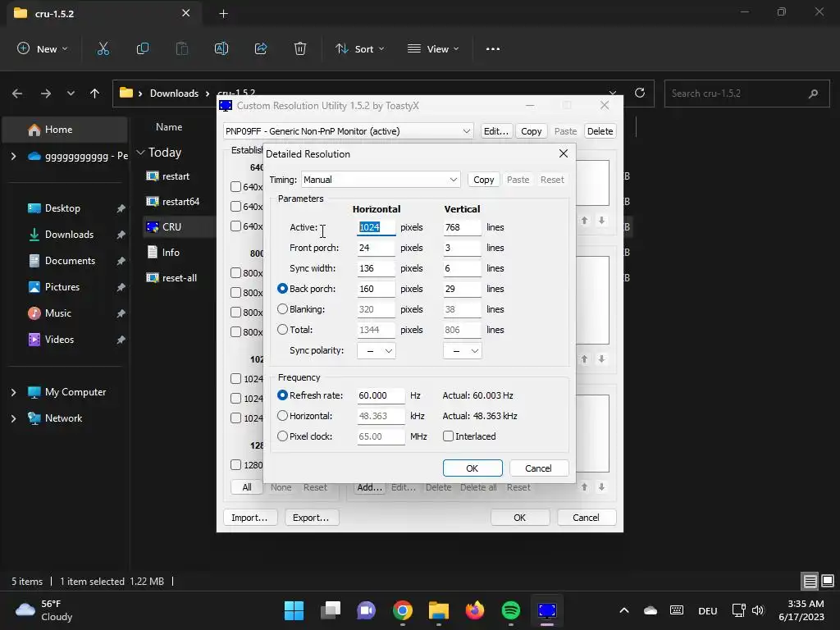Screen dimensions: 840x630
Task: Select the restart64 file in Explorer
Action: tap(180, 202)
